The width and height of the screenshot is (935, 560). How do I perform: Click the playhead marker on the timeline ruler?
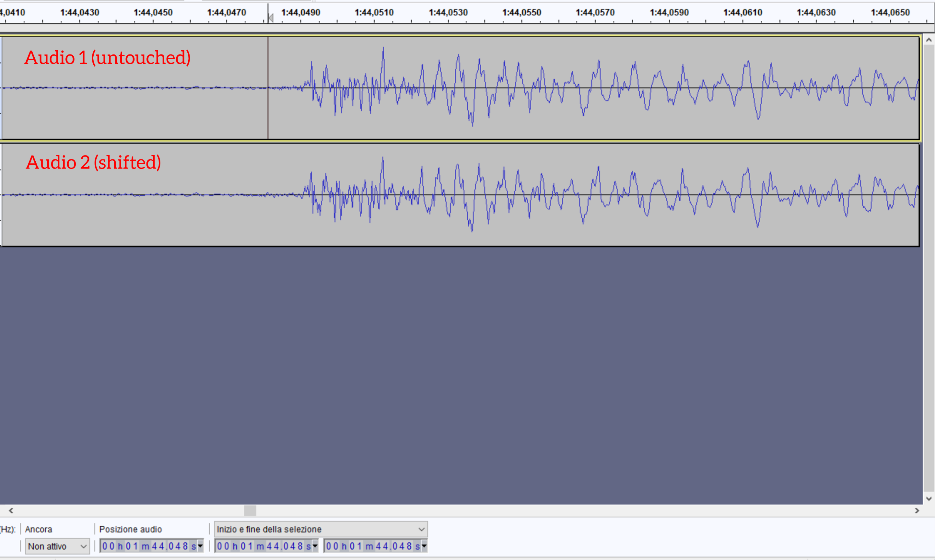coord(270,17)
